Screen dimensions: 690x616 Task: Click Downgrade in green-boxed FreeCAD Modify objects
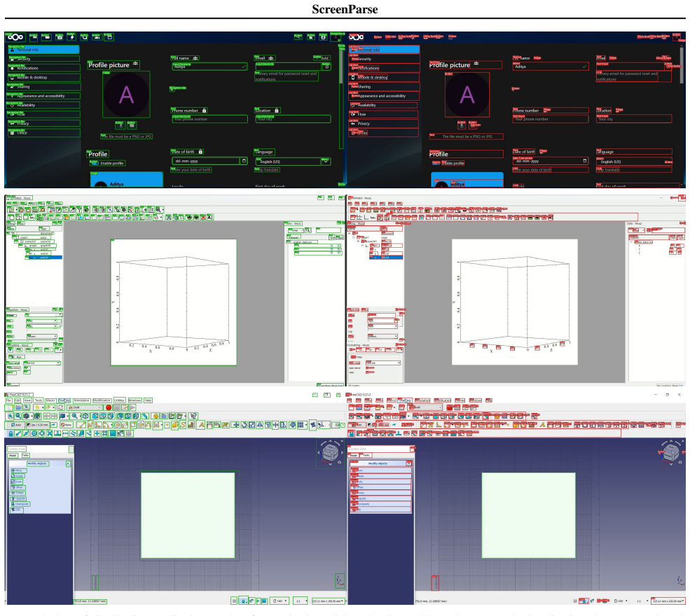point(20,504)
